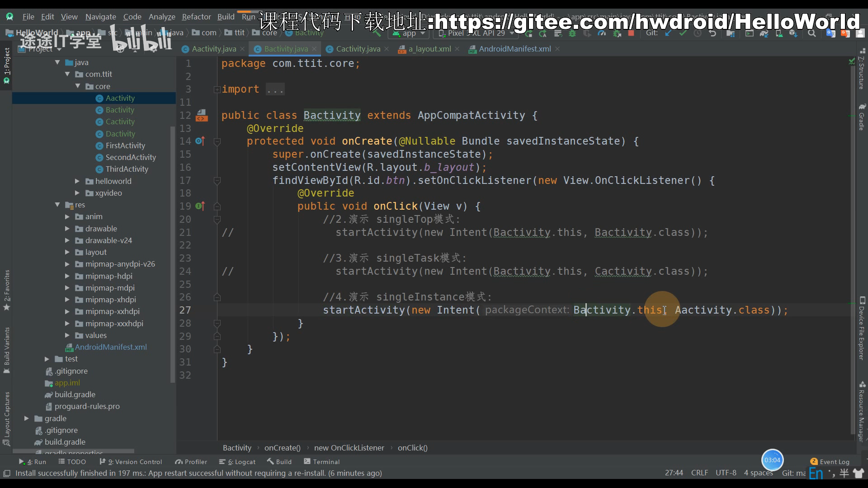Open the SDK Manager icon
Screen dimensions: 868x488
(793, 33)
